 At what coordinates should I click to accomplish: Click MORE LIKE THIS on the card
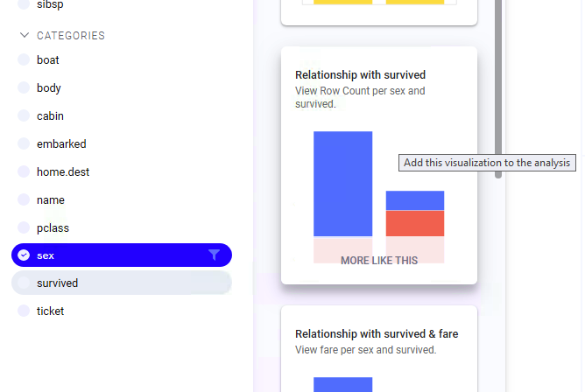pos(379,261)
